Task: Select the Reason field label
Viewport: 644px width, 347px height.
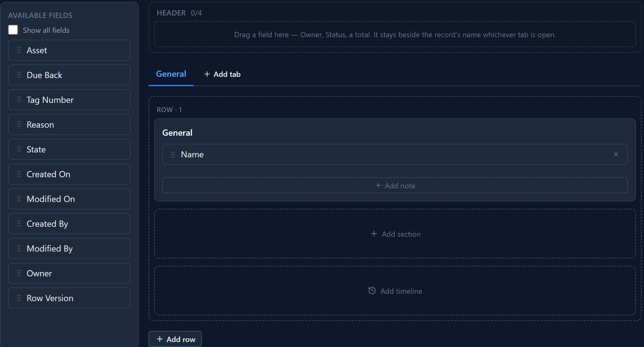Action: point(40,125)
